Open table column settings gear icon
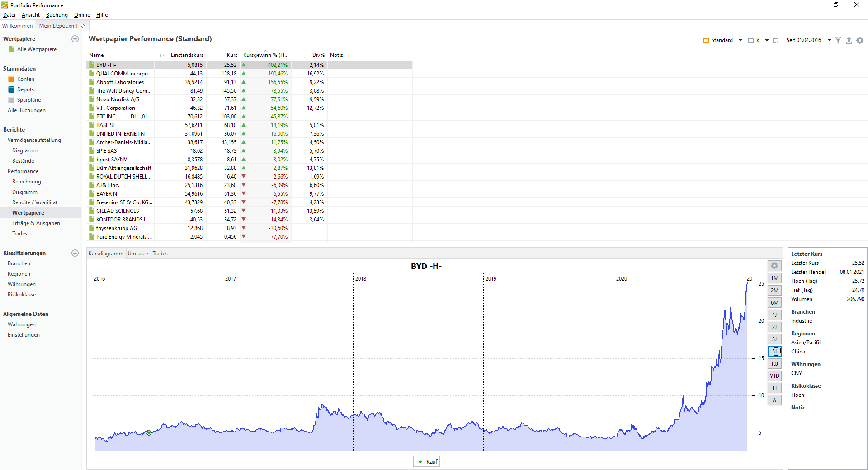The height and width of the screenshot is (470, 868). [x=860, y=40]
